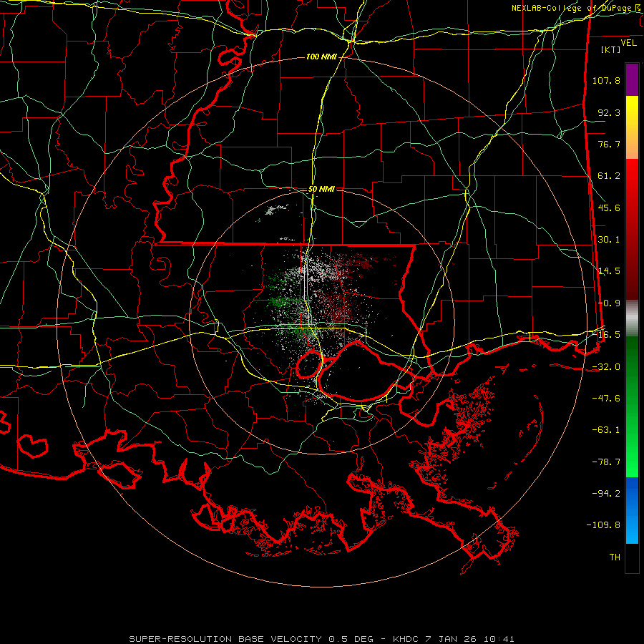Select the yellow-orange color bar segment
Viewport: 644px width, 644px height.
(x=632, y=127)
